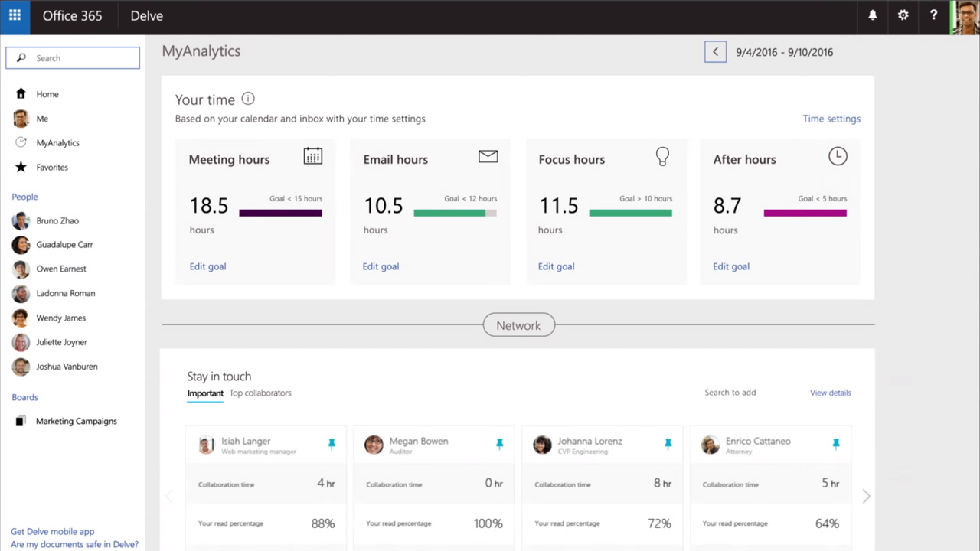
Task: Click the Meeting hours calendar icon
Action: (x=312, y=156)
